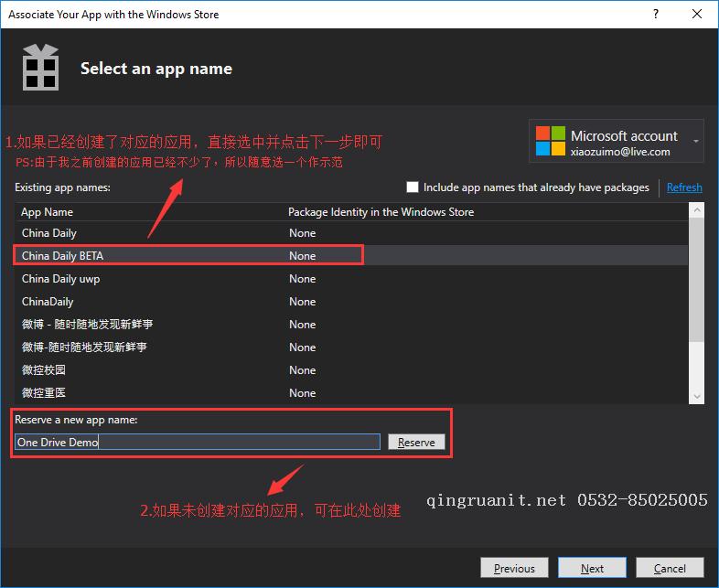Screen dimensions: 719x588
Task: Select 微博-随时随地发现新鲜事 row without spaces
Action: (351, 347)
